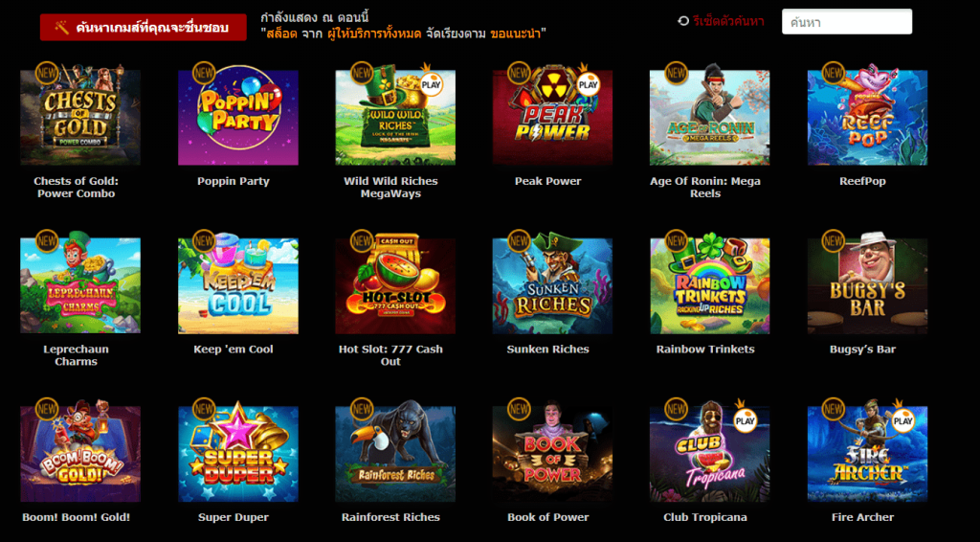Click the Rainforest Riches title text

tap(390, 517)
